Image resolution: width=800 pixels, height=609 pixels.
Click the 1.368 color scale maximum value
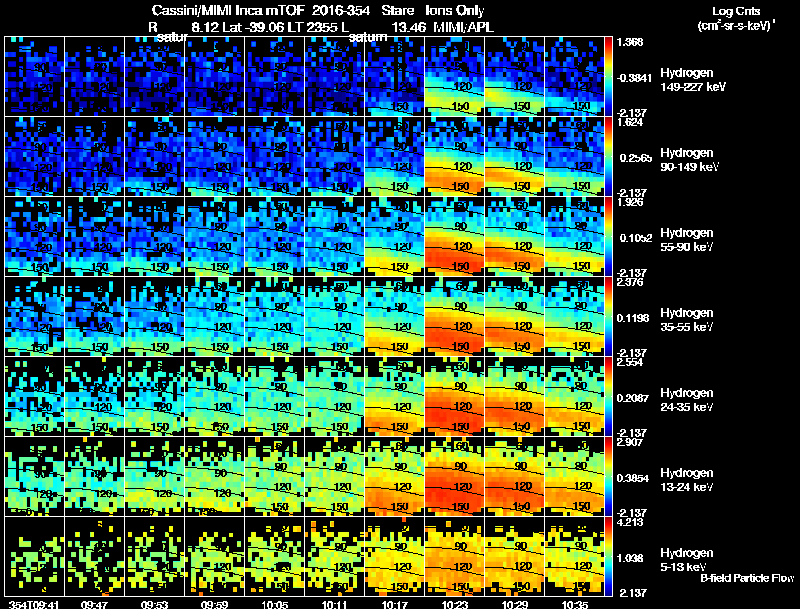point(630,42)
